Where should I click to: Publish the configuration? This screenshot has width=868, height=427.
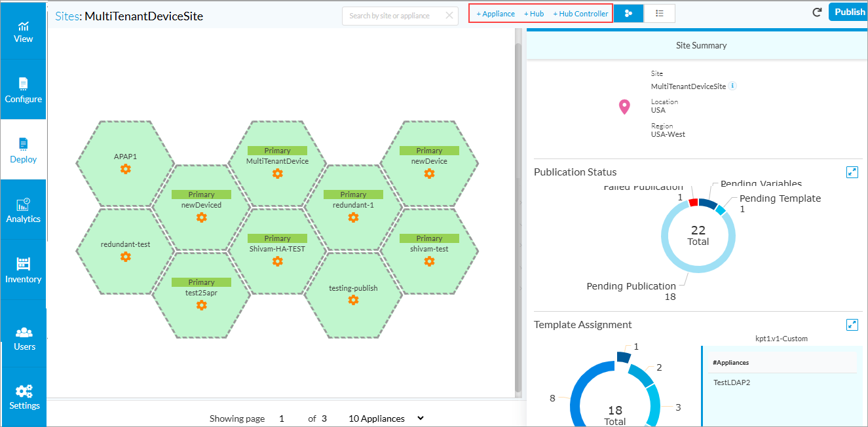(849, 12)
